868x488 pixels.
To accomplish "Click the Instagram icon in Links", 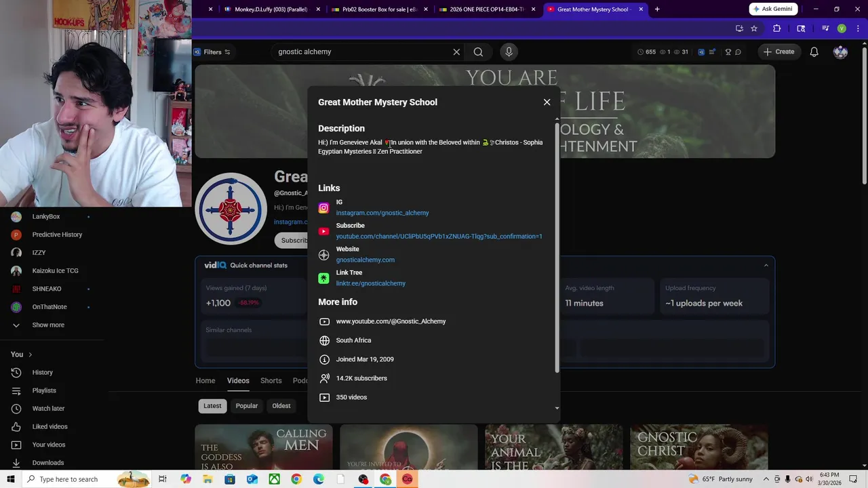I will (x=324, y=208).
